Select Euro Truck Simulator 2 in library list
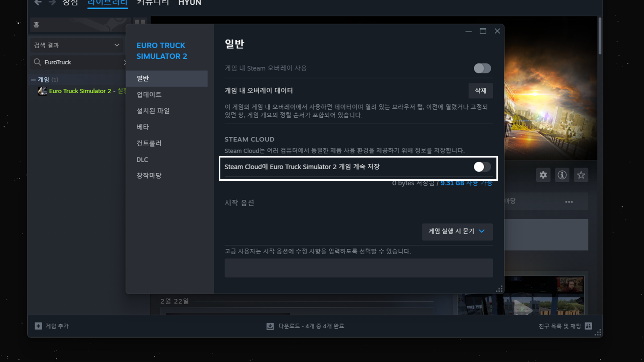Image resolution: width=644 pixels, height=362 pixels. [x=80, y=91]
